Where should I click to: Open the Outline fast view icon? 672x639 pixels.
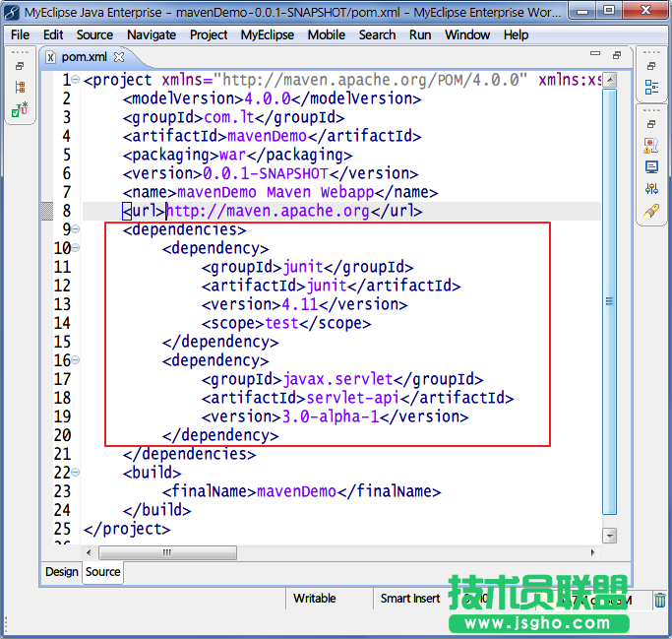coord(651,87)
